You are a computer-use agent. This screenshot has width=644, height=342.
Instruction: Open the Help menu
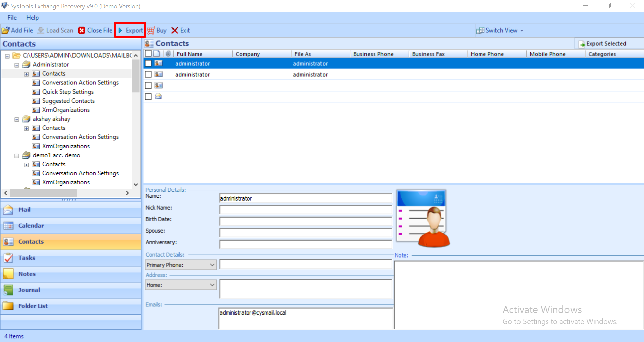point(32,18)
